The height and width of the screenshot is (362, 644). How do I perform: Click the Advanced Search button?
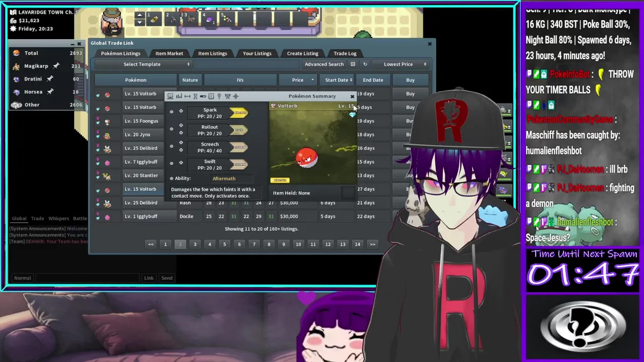point(324,64)
